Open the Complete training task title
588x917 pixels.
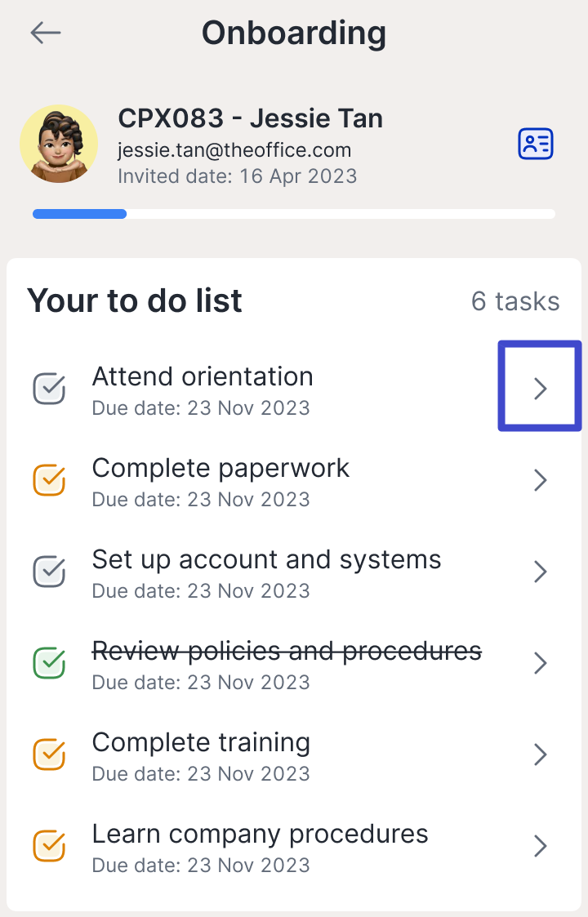201,742
